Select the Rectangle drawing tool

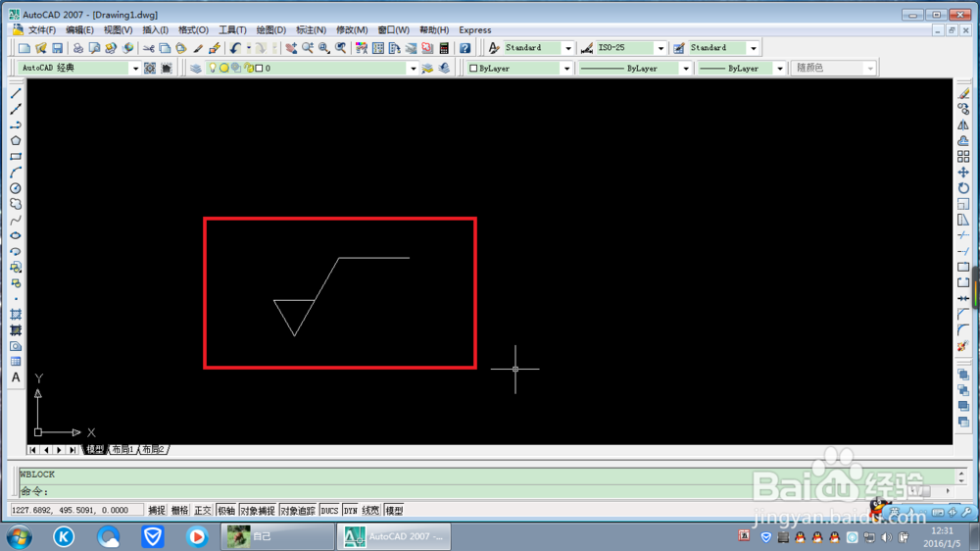tap(16, 156)
